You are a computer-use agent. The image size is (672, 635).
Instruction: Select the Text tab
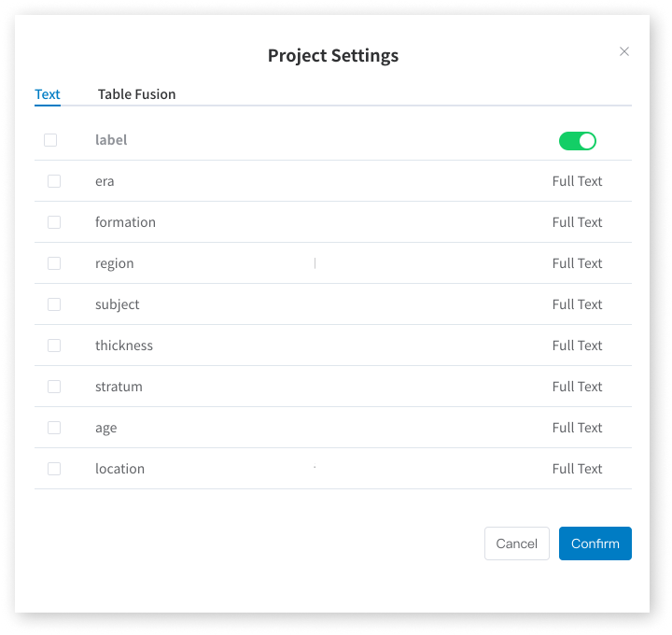click(48, 94)
